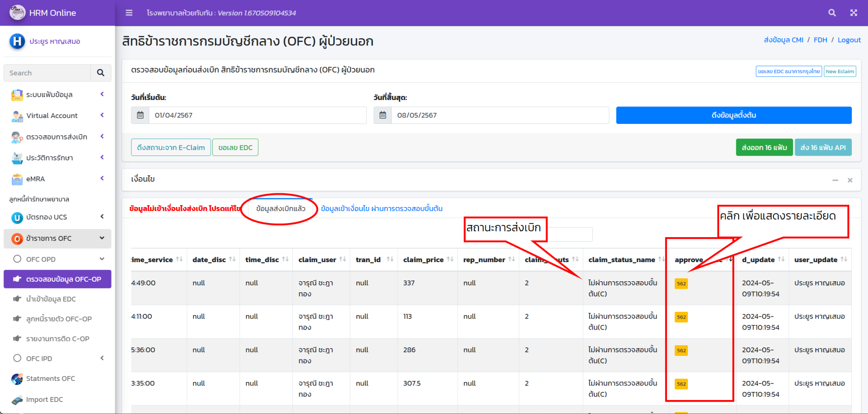Click the hamburger menu icon in header

click(x=129, y=13)
